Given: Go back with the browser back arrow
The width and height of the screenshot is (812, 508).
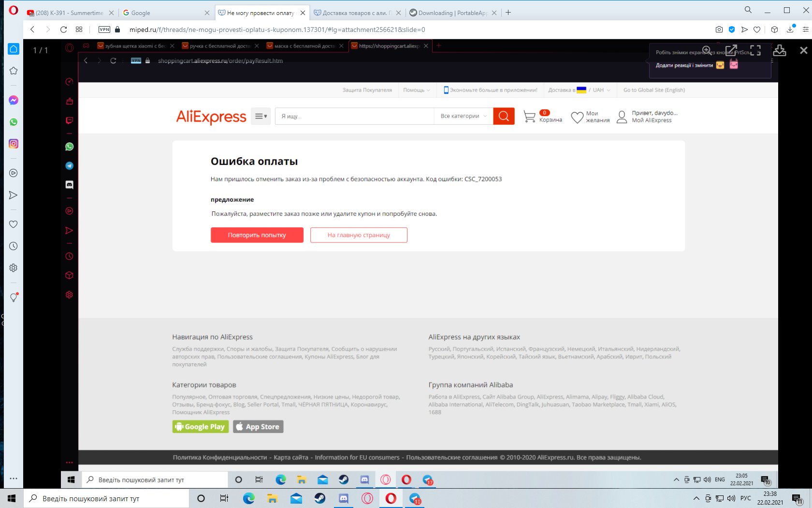Looking at the screenshot, I should point(32,30).
